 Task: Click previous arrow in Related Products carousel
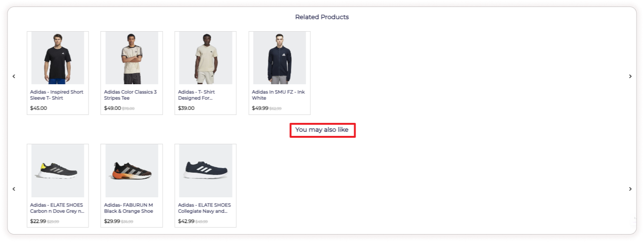point(14,76)
